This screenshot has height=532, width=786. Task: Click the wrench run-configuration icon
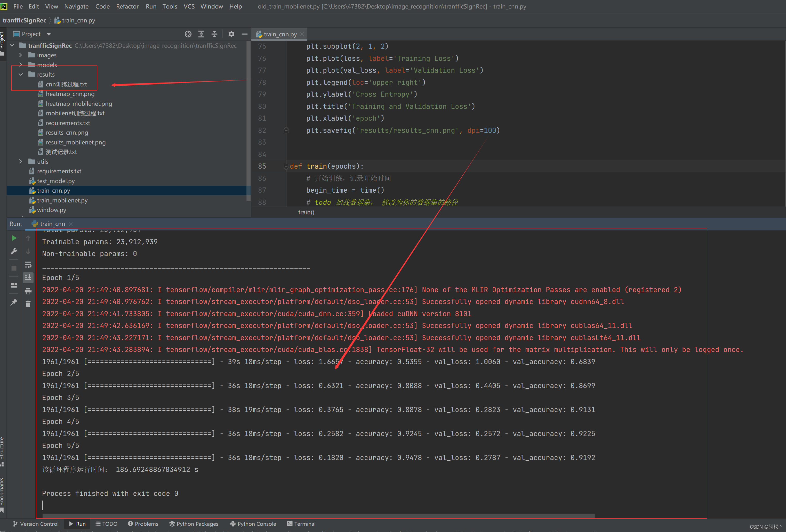tap(14, 251)
